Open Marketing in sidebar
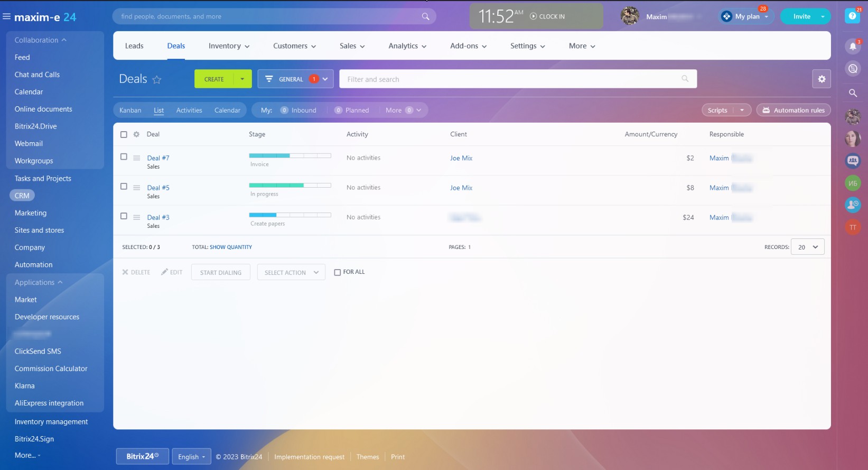The image size is (868, 470). [x=31, y=213]
